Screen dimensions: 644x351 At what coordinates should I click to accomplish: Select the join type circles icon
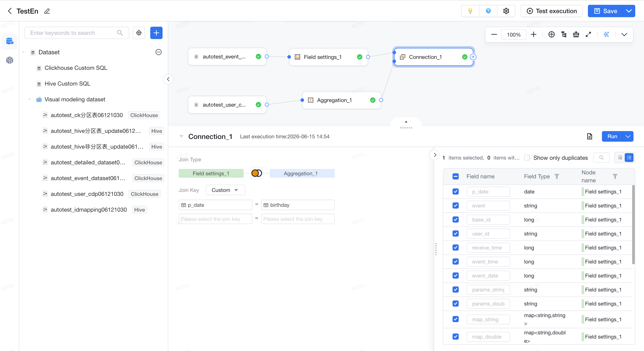(x=257, y=173)
